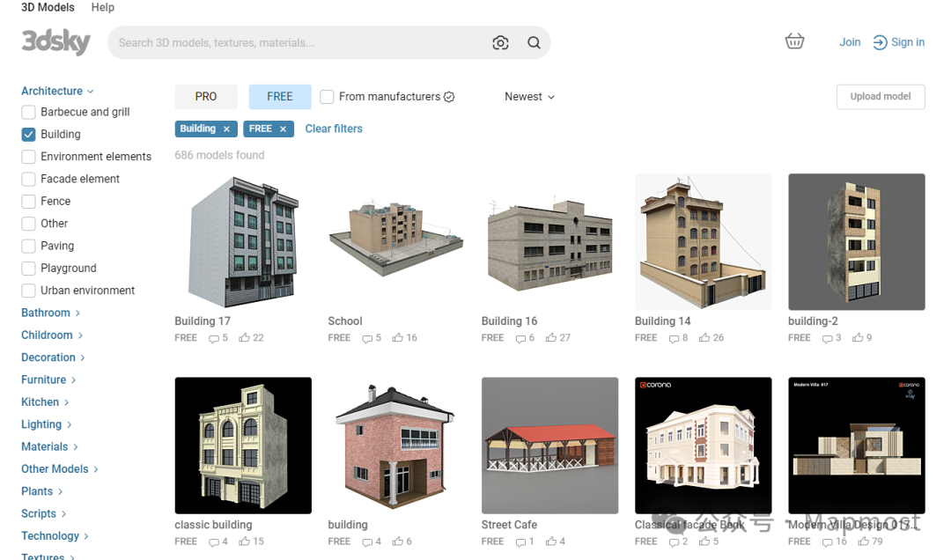Click the like icon on Building 17
The height and width of the screenshot is (560, 951).
[x=244, y=337]
